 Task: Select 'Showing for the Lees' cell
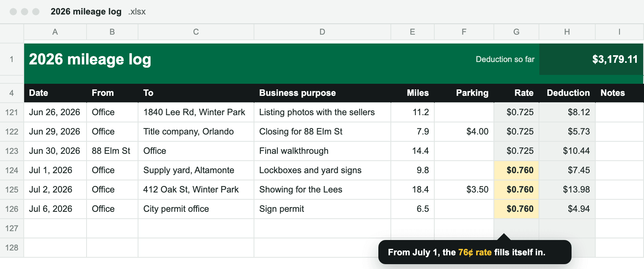(322, 190)
